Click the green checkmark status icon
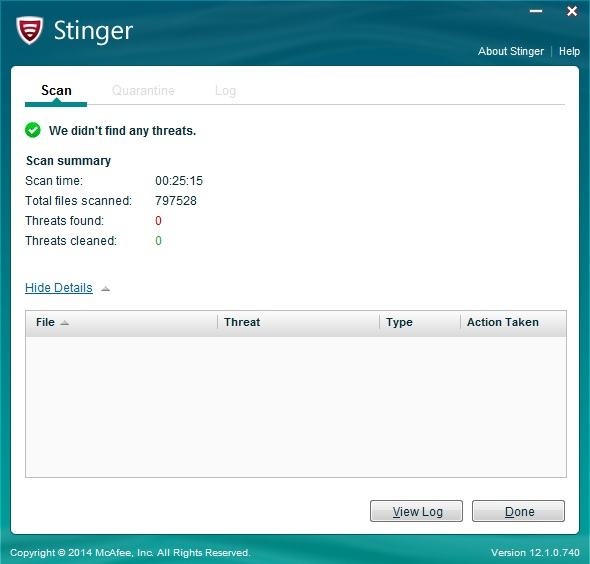The width and height of the screenshot is (590, 564). click(x=33, y=130)
